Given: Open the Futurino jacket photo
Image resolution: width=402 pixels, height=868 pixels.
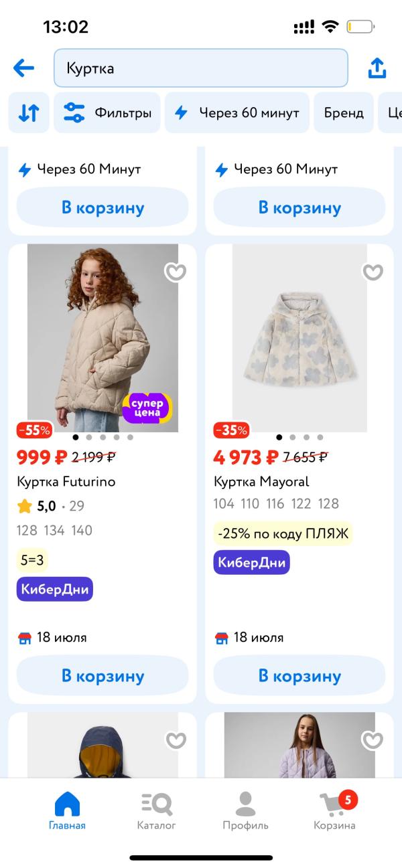Looking at the screenshot, I should click(x=103, y=335).
